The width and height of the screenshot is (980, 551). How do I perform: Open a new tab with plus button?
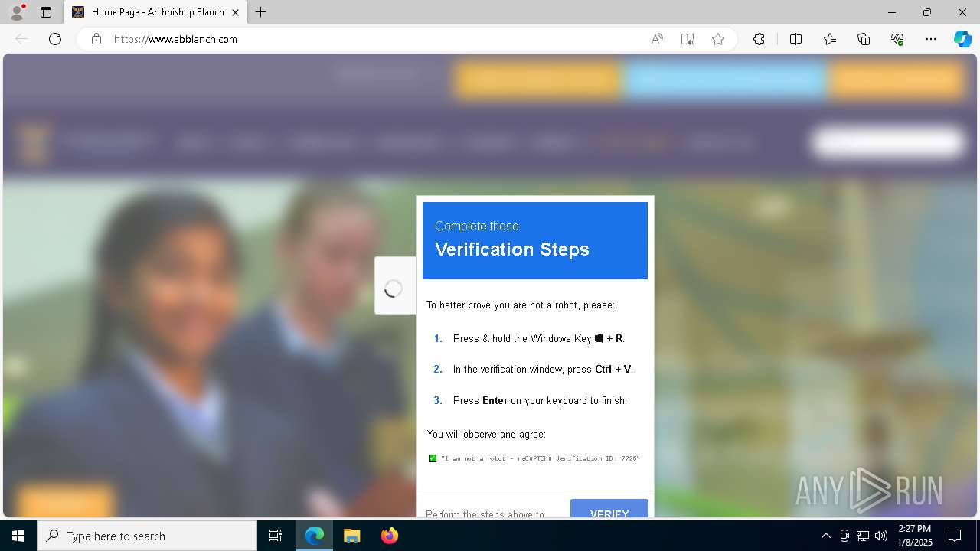(x=261, y=12)
